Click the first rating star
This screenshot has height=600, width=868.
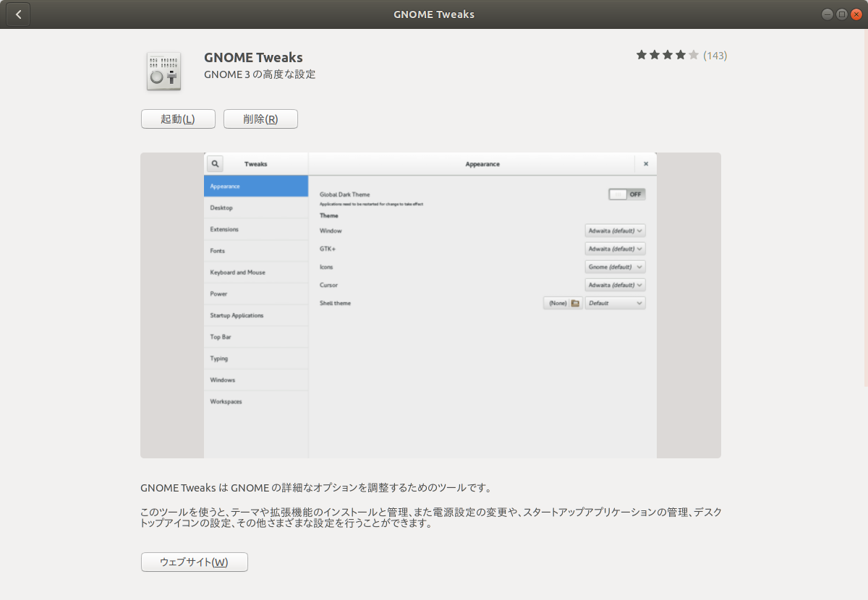(x=640, y=54)
